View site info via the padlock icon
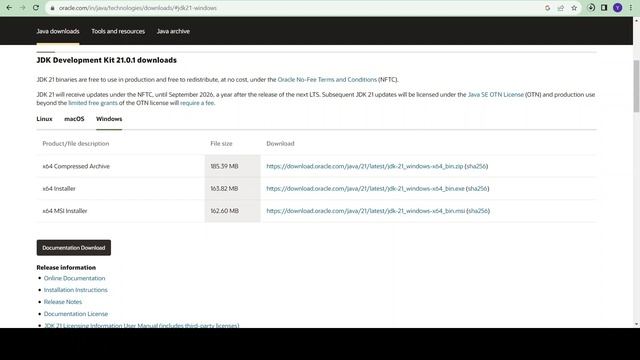Image resolution: width=640 pixels, height=360 pixels. pyautogui.click(x=52, y=8)
